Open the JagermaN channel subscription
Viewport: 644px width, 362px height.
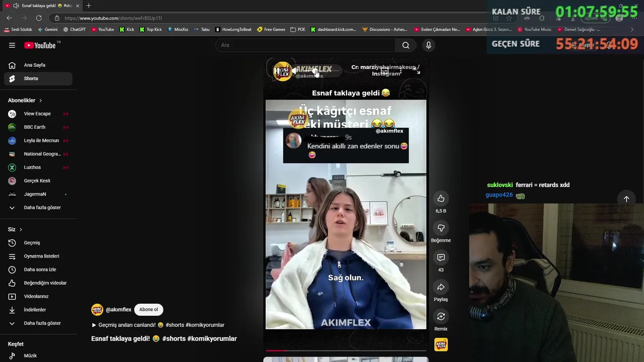click(38, 194)
